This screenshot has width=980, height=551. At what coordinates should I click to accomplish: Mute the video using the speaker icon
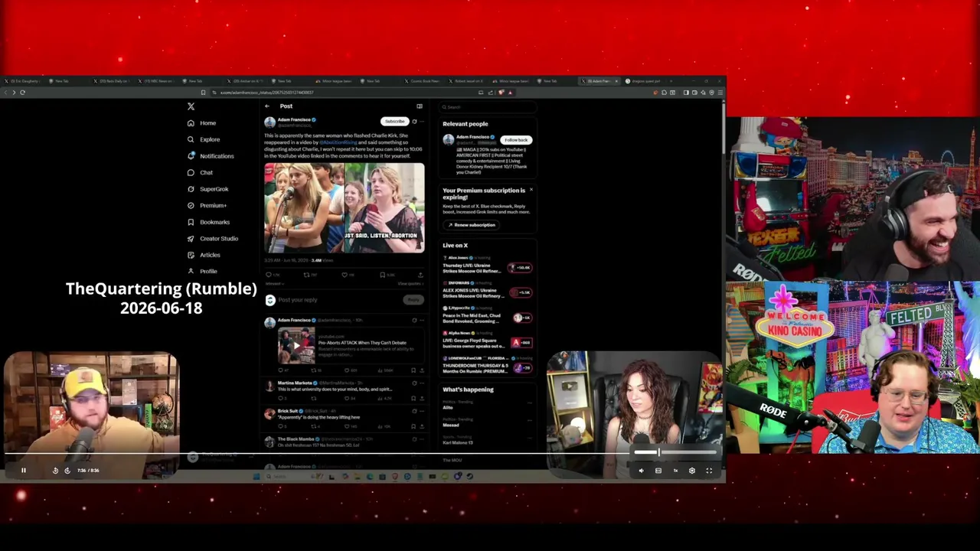(642, 471)
